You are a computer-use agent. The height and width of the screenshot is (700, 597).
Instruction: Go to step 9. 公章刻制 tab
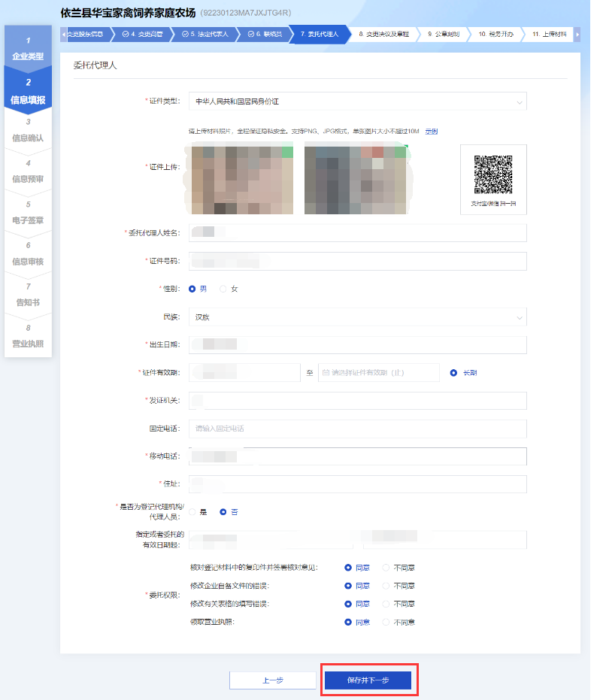click(443, 35)
